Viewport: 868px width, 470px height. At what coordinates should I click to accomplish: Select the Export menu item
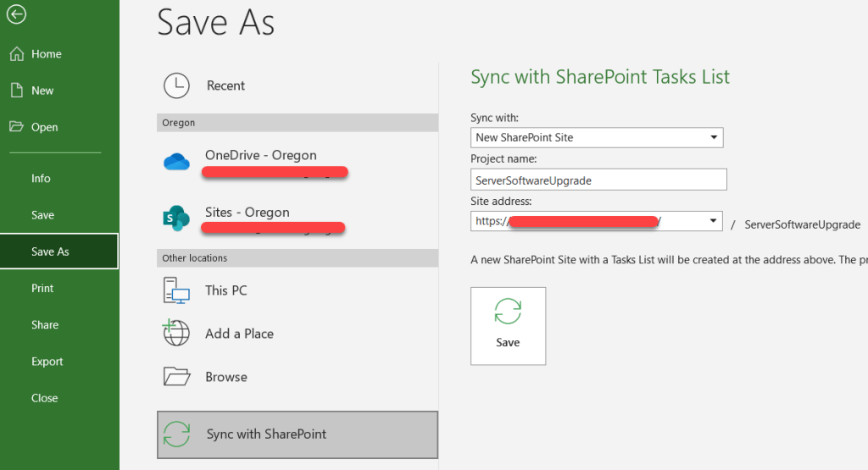pyautogui.click(x=47, y=362)
